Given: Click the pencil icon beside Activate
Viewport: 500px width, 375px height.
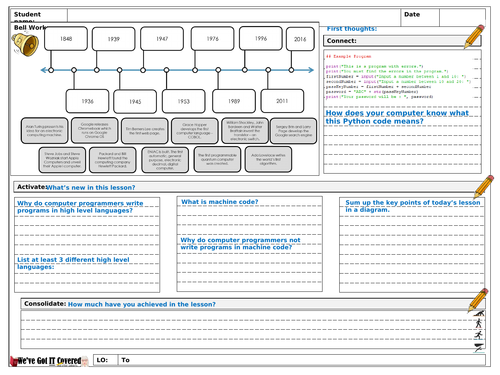Looking at the screenshot, I should click(x=483, y=187).
